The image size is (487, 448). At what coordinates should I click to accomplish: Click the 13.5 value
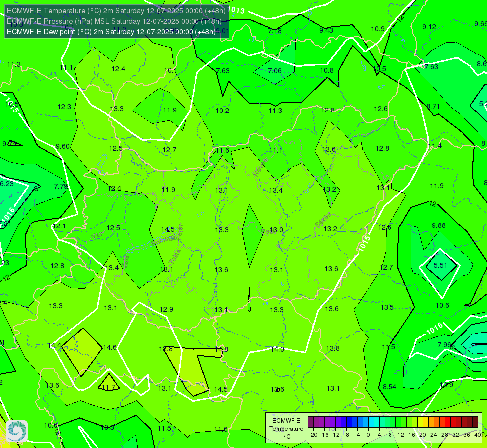point(387,308)
